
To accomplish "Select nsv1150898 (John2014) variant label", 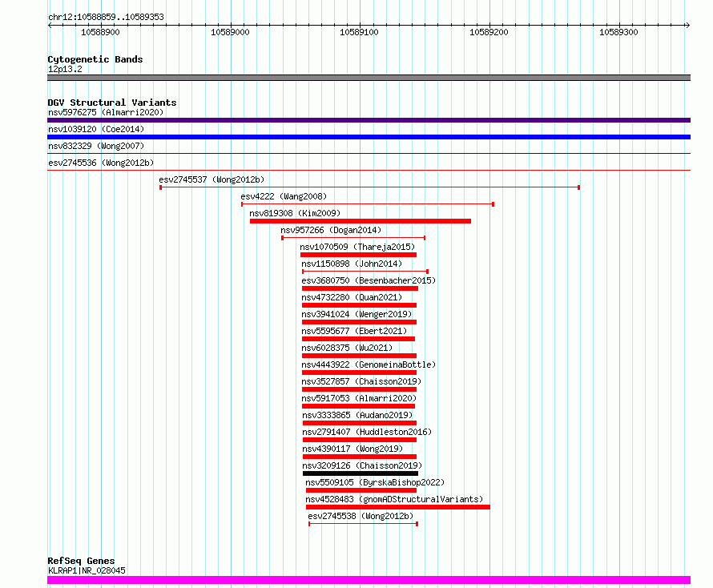I will point(352,264).
